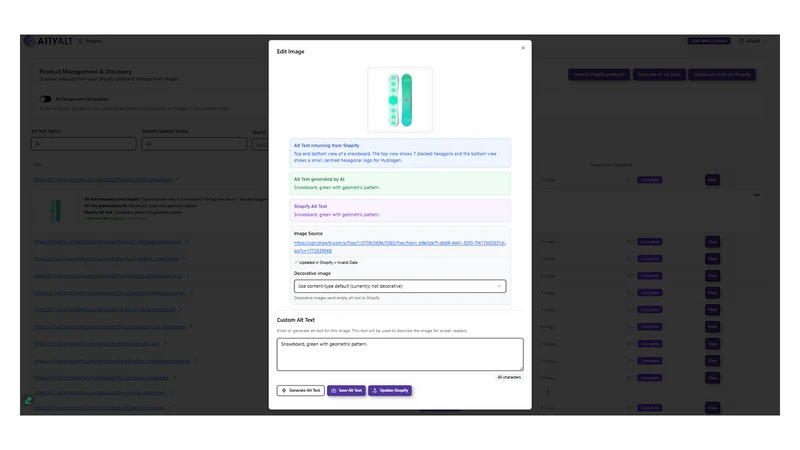Open the Shopify Update Status filter dropdown
Image resolution: width=800 pixels, height=450 pixels.
(x=194, y=144)
